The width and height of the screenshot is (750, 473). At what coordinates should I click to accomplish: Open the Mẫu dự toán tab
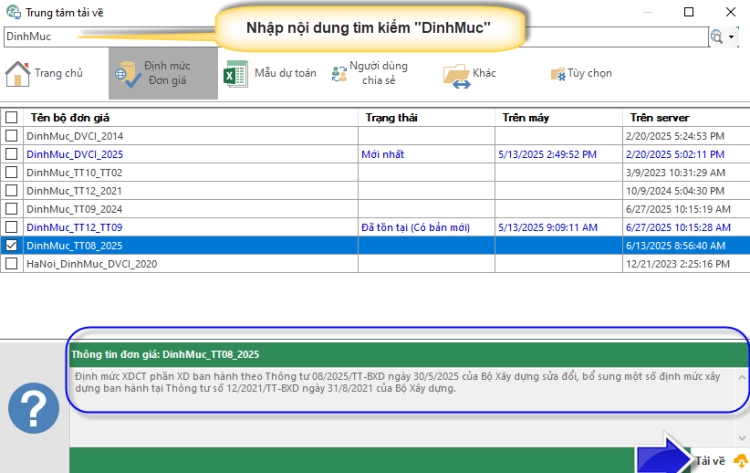tap(285, 73)
